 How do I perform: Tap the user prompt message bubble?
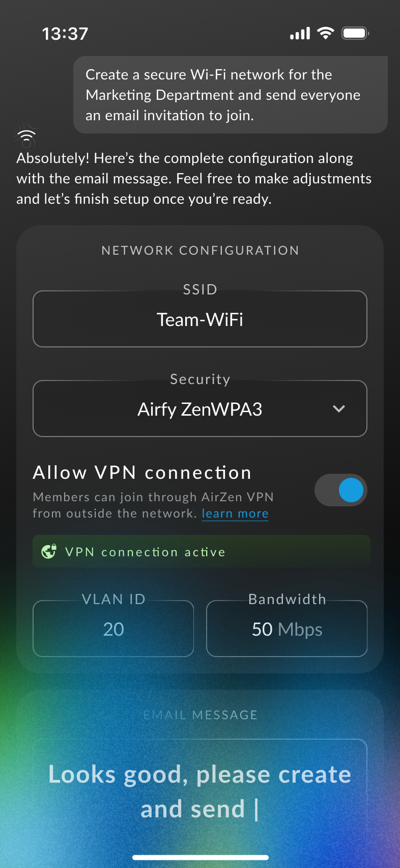(231, 95)
